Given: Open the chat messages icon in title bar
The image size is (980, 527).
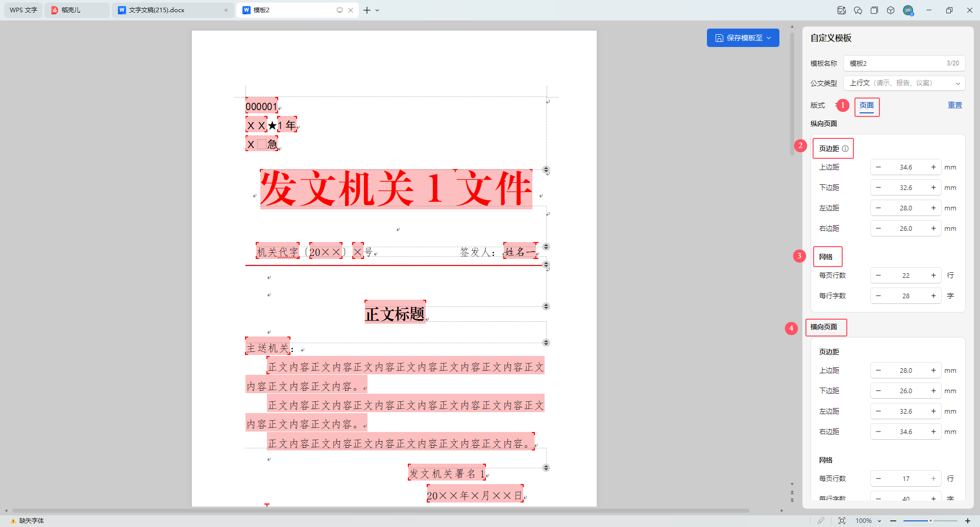Looking at the screenshot, I should point(858,10).
